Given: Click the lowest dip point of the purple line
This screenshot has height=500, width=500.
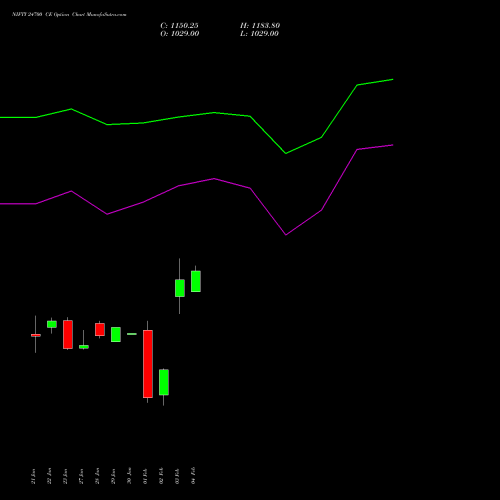Looking at the screenshot, I should click(286, 235).
